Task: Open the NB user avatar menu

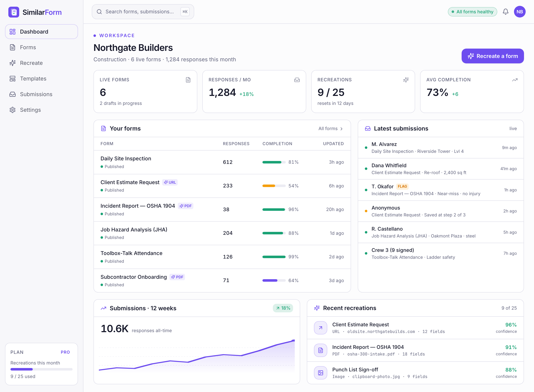Action: (520, 12)
